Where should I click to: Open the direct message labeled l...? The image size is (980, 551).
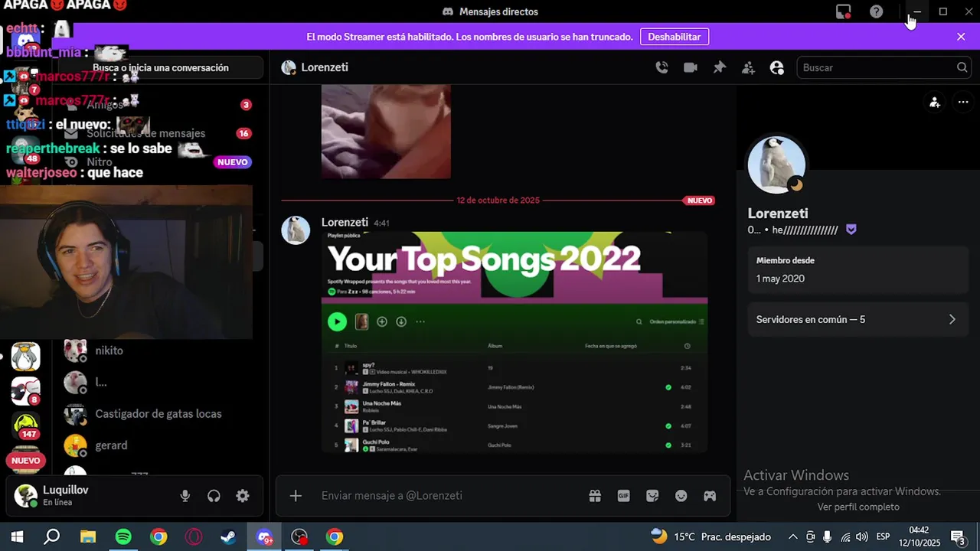pos(159,382)
